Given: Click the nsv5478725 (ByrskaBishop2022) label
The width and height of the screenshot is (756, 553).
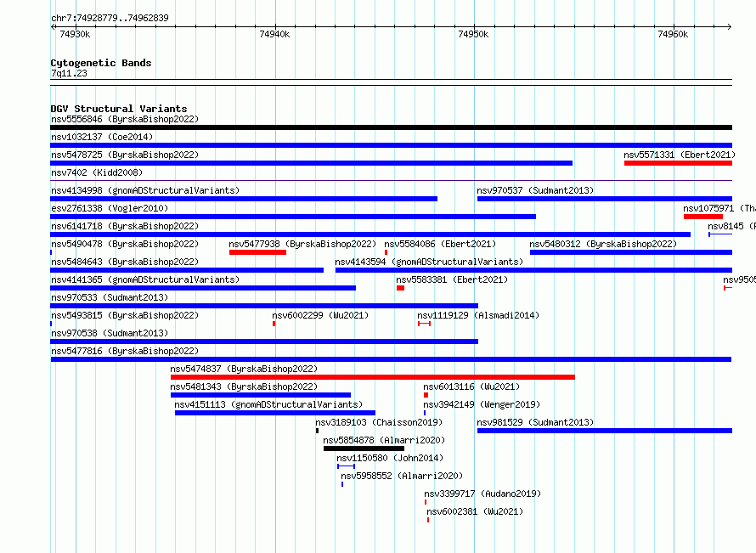Looking at the screenshot, I should coord(125,155).
